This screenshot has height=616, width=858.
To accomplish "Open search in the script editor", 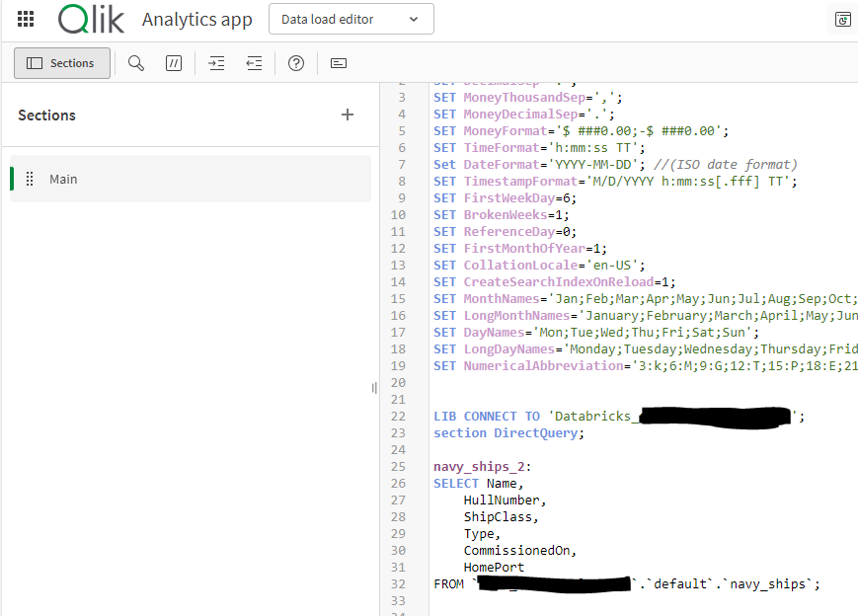I will pos(136,62).
